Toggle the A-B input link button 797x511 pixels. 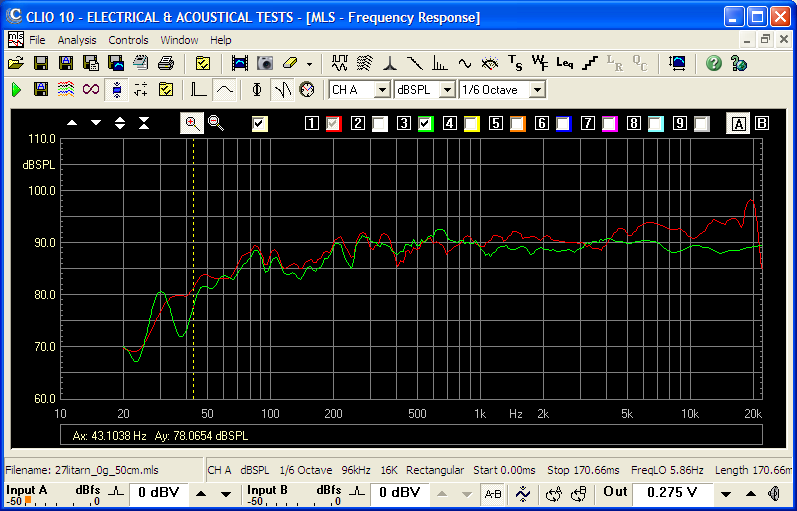(493, 494)
